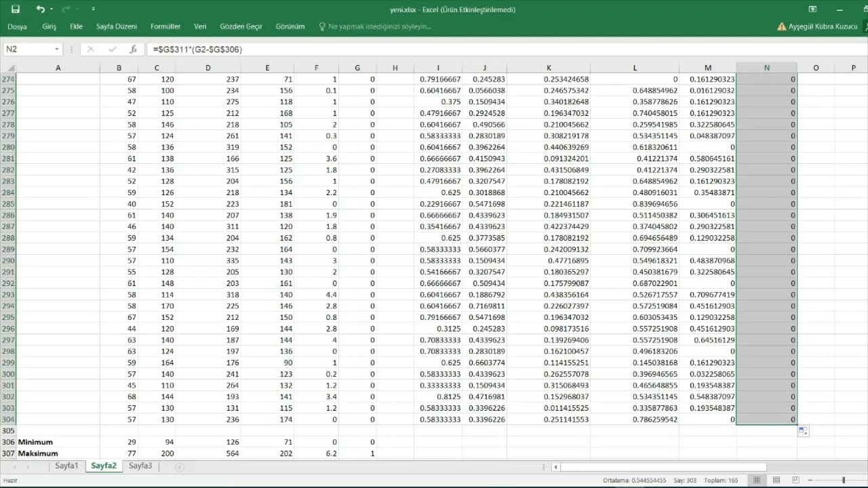Select row 306 header

tap(8, 442)
